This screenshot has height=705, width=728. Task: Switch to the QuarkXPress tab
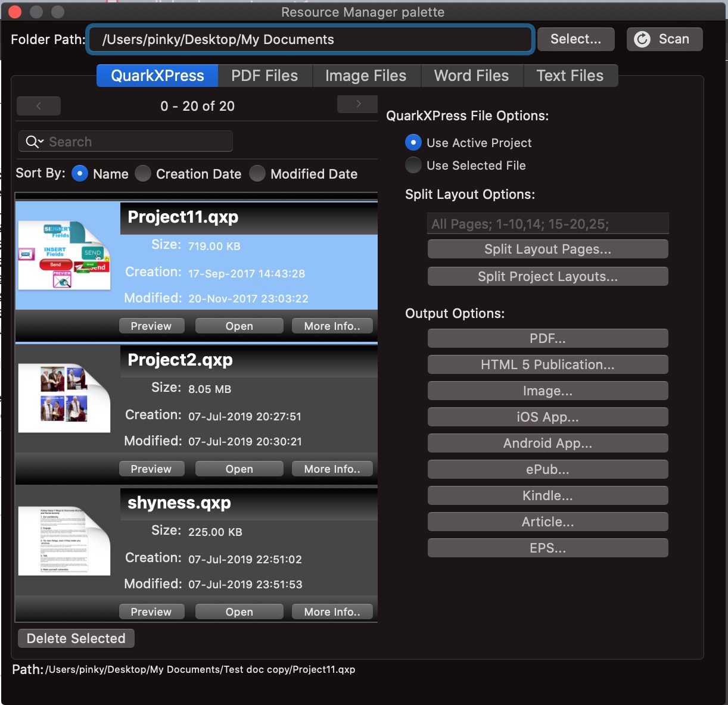[x=157, y=76]
